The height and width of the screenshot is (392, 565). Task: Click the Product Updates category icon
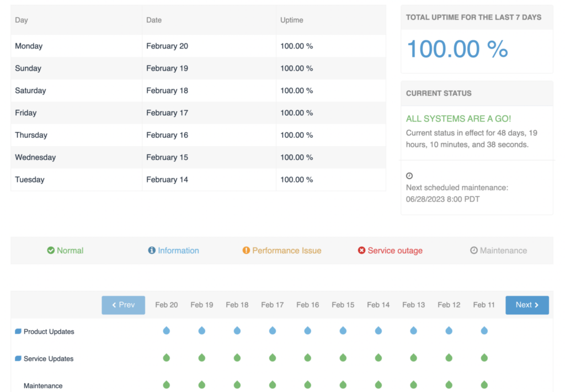(18, 331)
